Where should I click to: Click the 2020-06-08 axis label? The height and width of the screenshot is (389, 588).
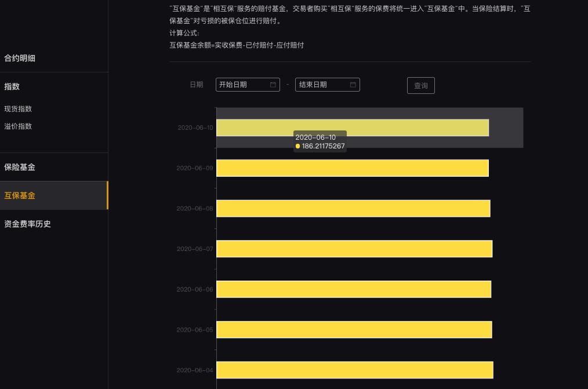(x=195, y=208)
